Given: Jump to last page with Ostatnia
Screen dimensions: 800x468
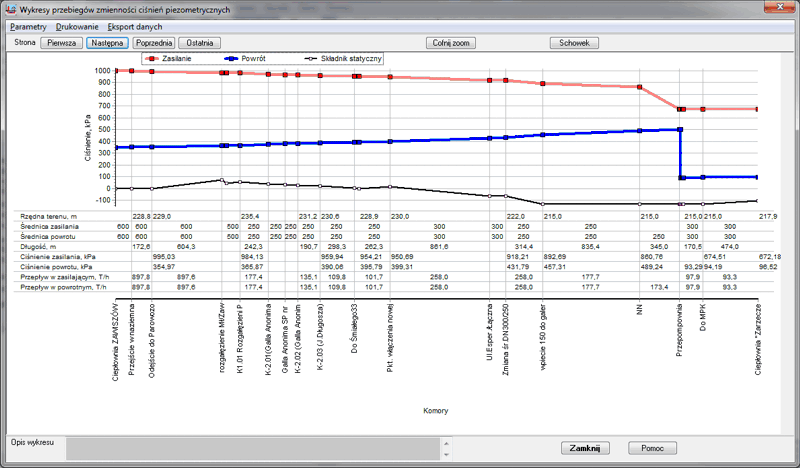Looking at the screenshot, I should click(x=199, y=43).
